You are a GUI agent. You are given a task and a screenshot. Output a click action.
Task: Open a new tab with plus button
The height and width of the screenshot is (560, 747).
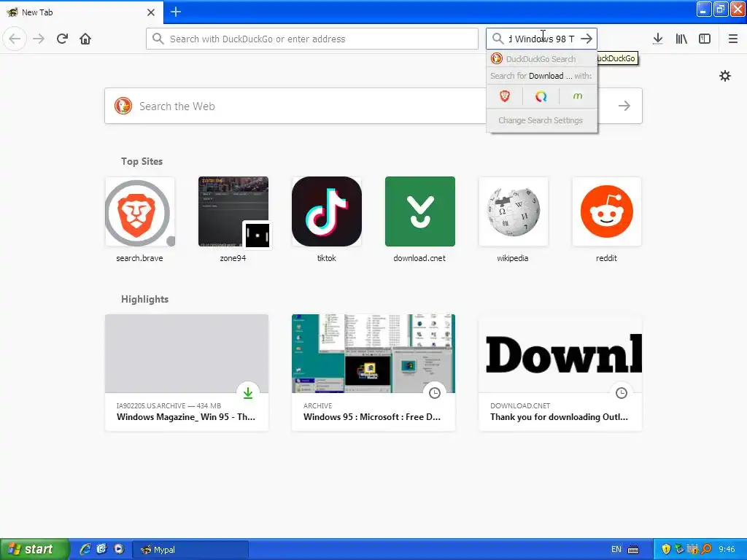175,12
